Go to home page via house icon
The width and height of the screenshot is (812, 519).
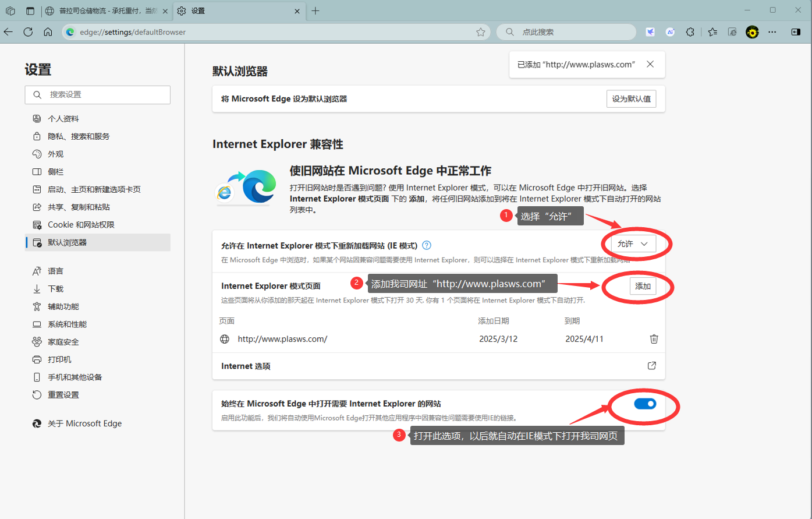[48, 32]
